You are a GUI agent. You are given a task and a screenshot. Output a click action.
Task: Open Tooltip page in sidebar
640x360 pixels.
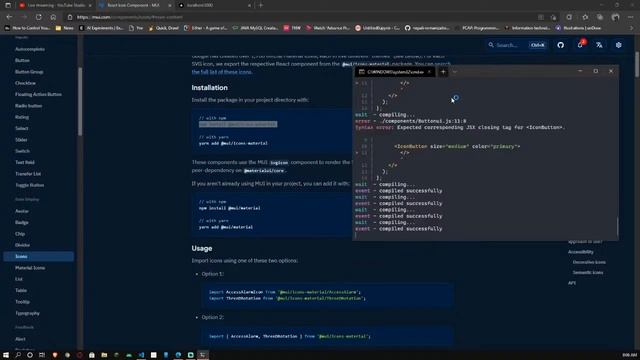(x=22, y=302)
